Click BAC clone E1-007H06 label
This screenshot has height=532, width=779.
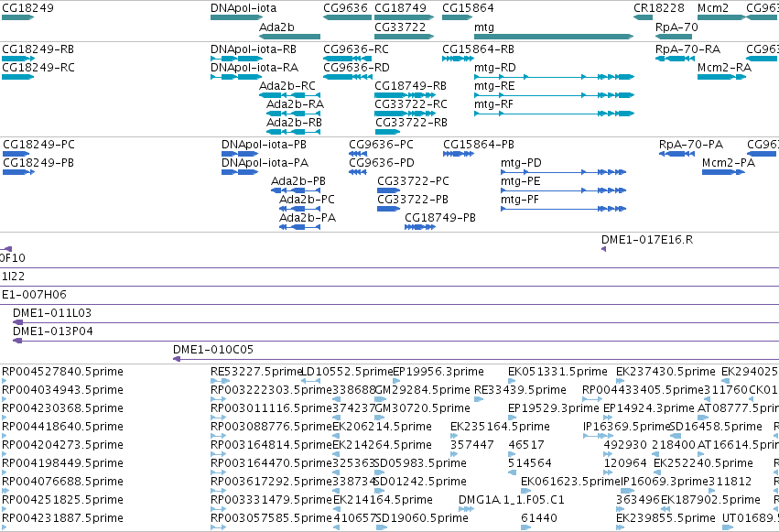click(x=34, y=295)
